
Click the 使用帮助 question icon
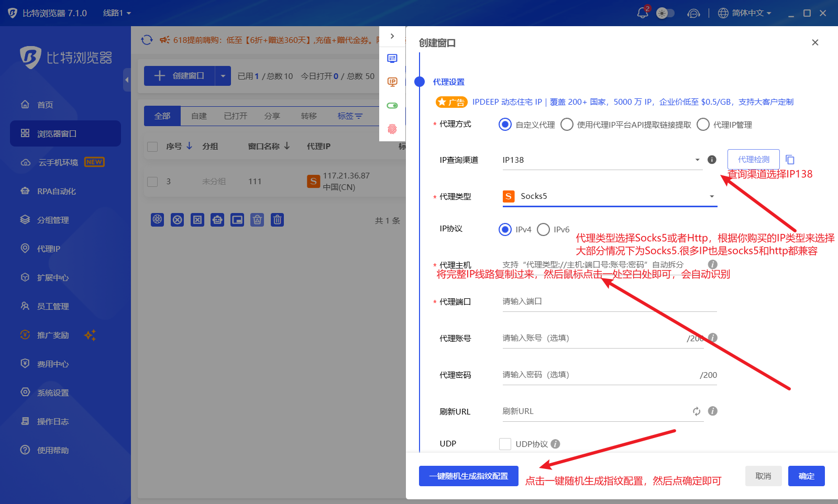click(25, 450)
